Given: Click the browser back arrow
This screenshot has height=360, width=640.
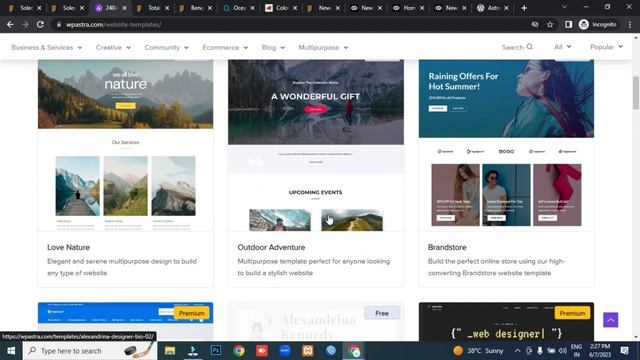Looking at the screenshot, I should 10,24.
